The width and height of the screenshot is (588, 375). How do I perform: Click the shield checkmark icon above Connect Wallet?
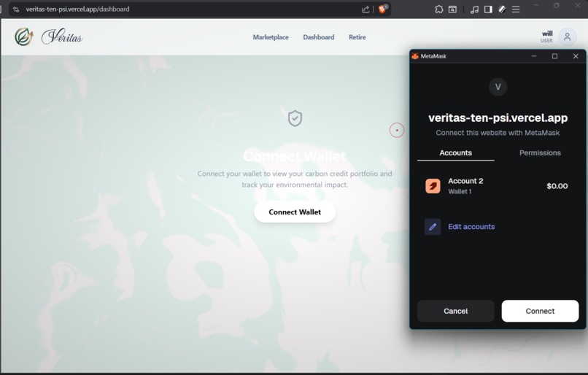click(x=295, y=118)
